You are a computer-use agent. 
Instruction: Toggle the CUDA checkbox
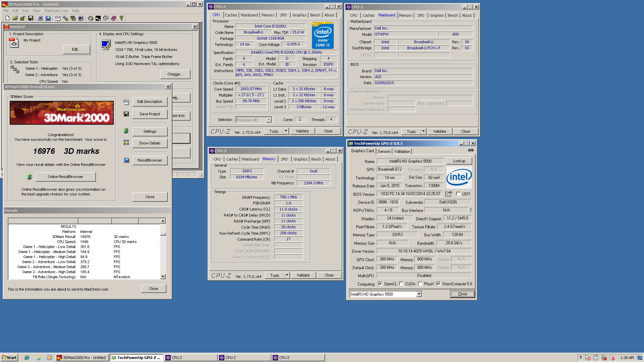point(401,284)
